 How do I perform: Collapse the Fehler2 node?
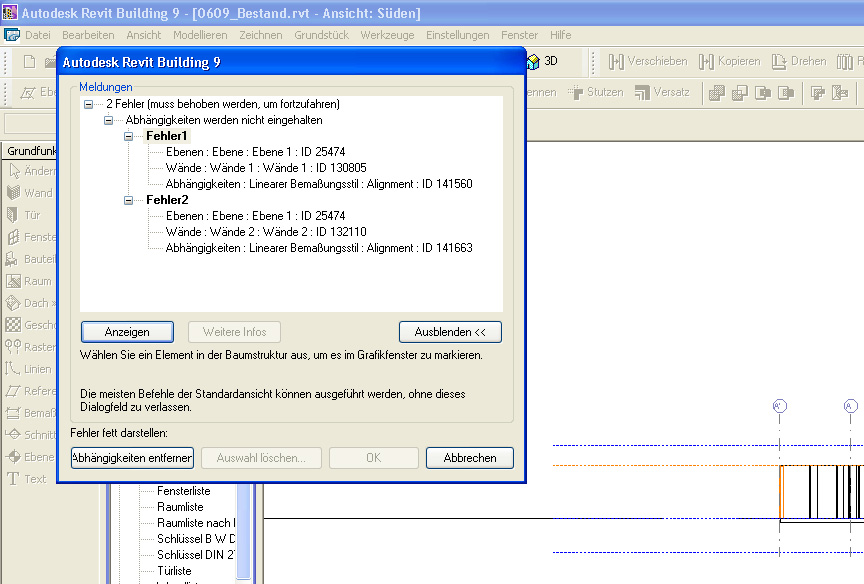click(x=128, y=200)
